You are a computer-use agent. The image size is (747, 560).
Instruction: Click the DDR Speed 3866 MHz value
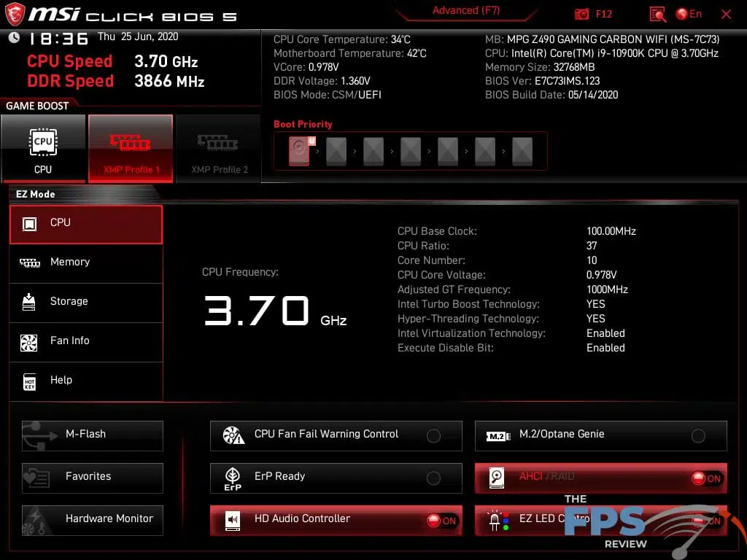pos(169,81)
